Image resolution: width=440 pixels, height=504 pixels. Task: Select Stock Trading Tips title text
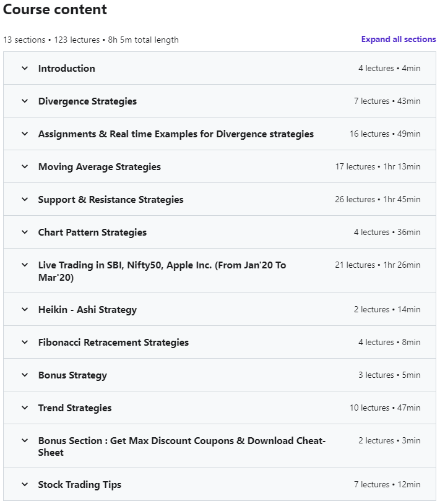(80, 485)
